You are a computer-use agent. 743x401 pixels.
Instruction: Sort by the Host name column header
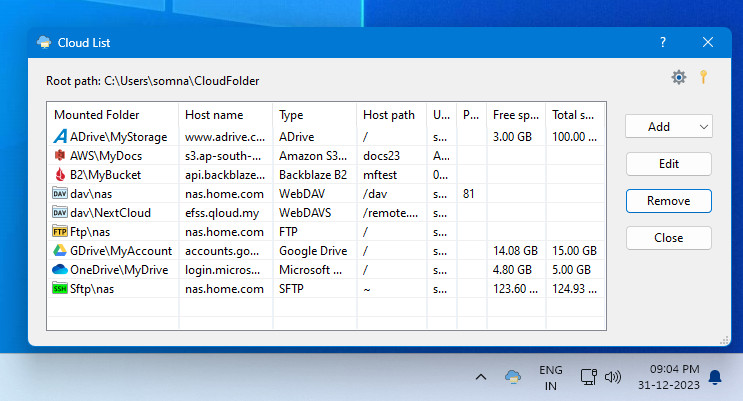point(226,115)
